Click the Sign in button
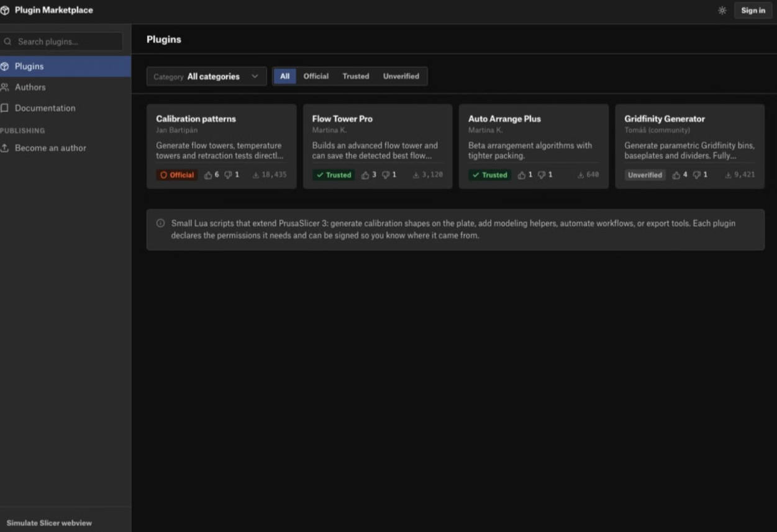The width and height of the screenshot is (777, 532). coord(753,11)
